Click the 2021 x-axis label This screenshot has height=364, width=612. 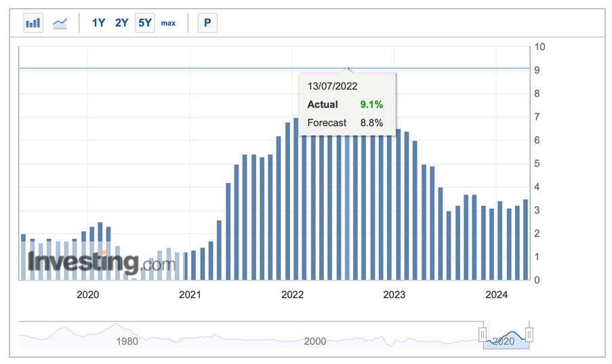[x=190, y=295]
